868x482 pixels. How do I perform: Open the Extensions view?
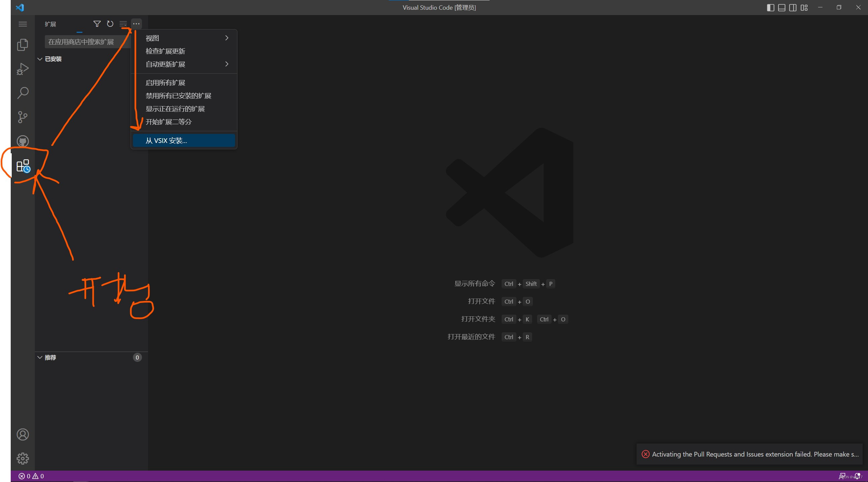click(23, 166)
